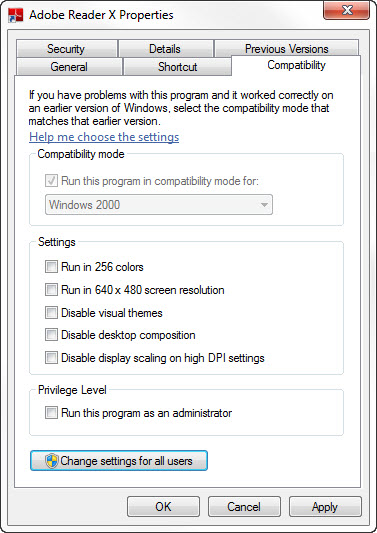The height and width of the screenshot is (533, 377).
Task: Open the Details tab
Action: (165, 49)
